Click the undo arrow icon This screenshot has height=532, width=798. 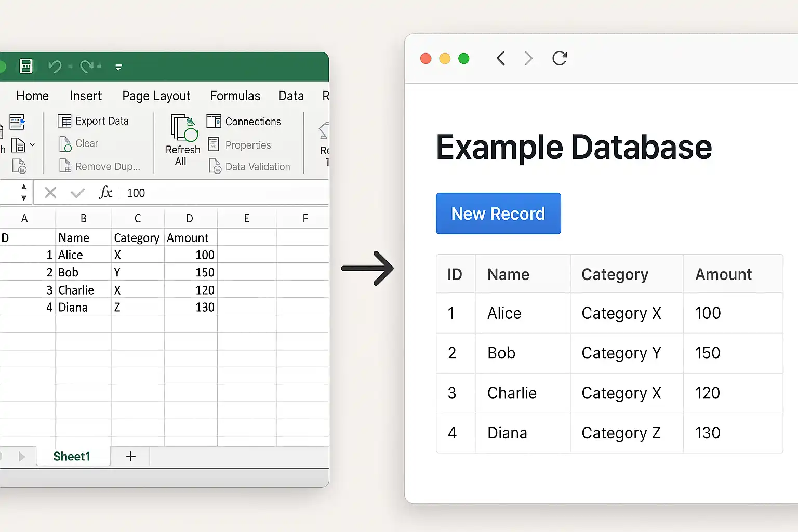click(x=55, y=66)
